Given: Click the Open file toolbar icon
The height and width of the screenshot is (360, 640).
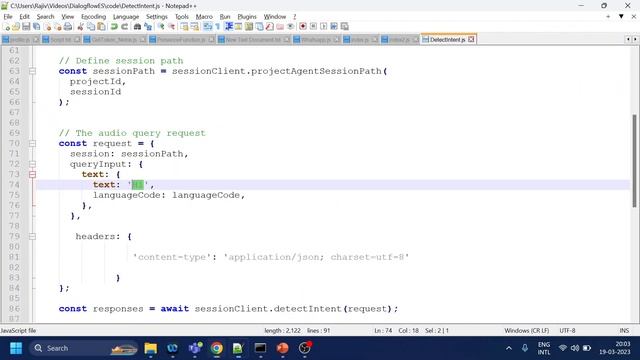Looking at the screenshot, I should [16, 27].
